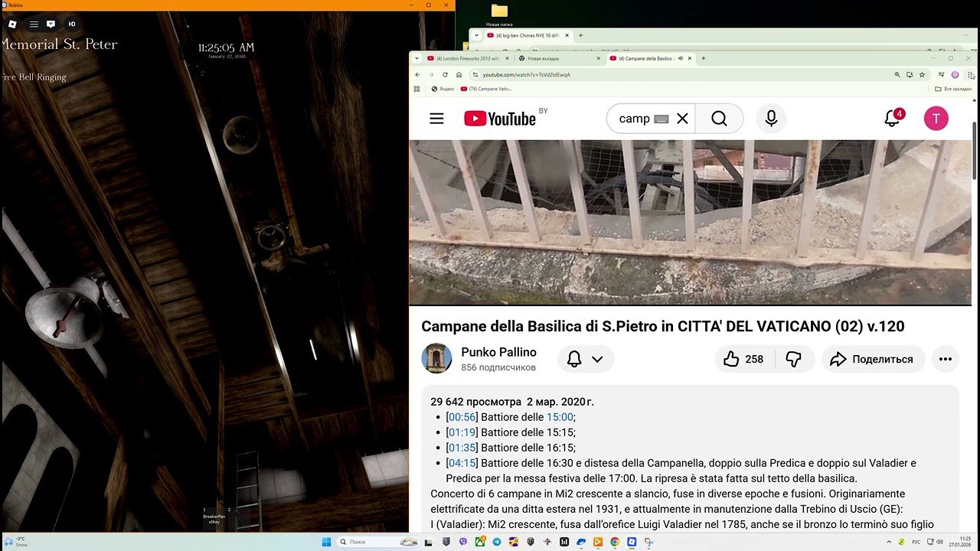
Task: Start YouTube voice search with microphone
Action: tap(771, 119)
